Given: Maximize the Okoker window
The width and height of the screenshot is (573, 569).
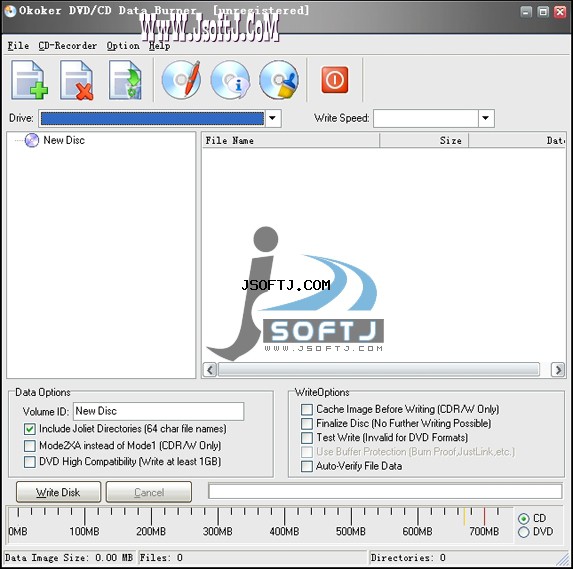Looking at the screenshot, I should (543, 12).
